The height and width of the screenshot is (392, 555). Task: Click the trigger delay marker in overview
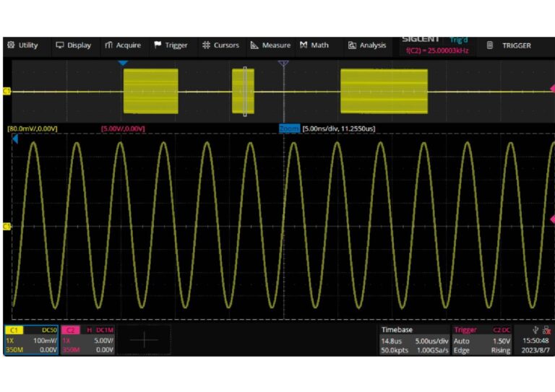coord(283,64)
